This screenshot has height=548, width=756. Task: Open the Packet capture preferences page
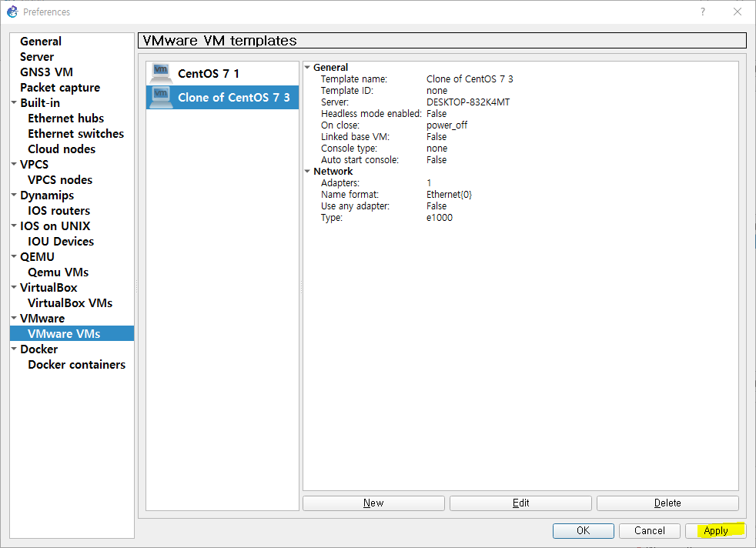pyautogui.click(x=60, y=88)
